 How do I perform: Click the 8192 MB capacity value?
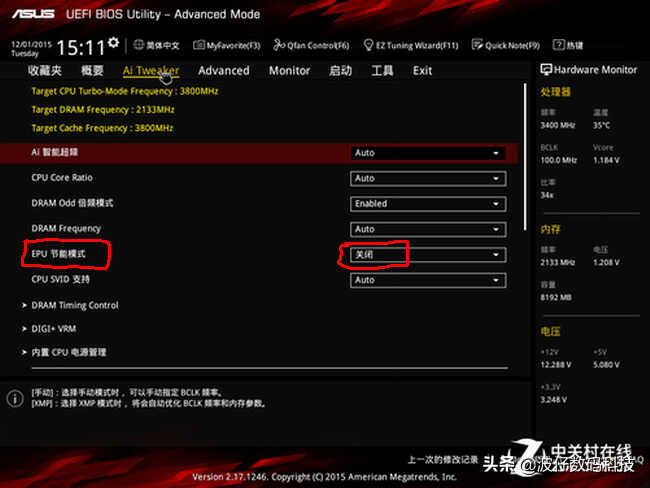pos(556,297)
